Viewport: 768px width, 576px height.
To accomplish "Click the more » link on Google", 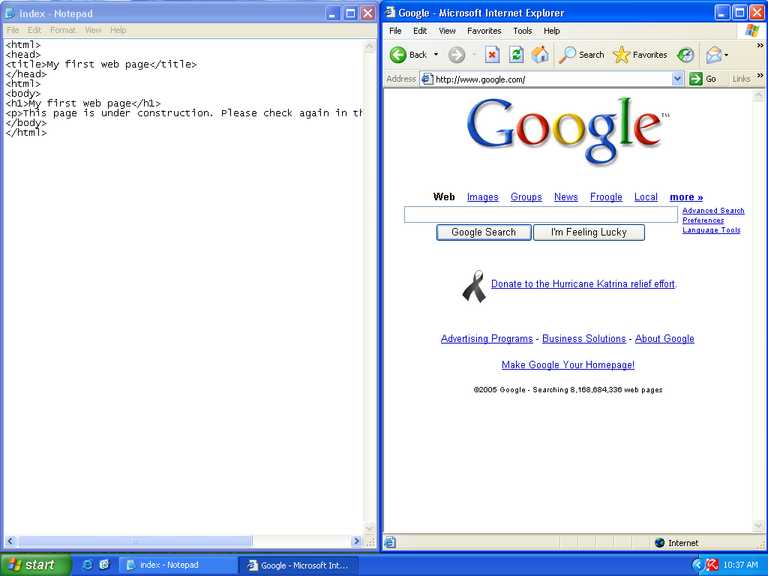I will (x=686, y=197).
